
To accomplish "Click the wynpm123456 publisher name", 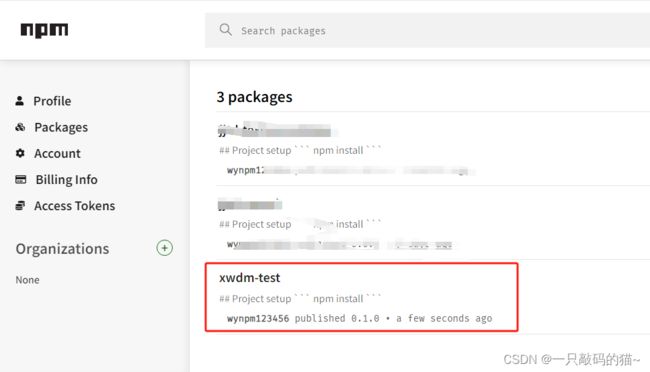I will 258,318.
